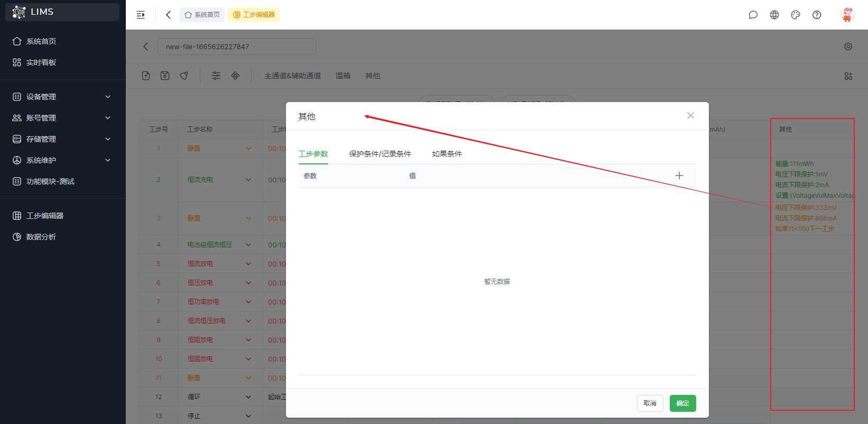Click the 电压下限保护:333mV text
The height and width of the screenshot is (424, 868).
tap(806, 208)
